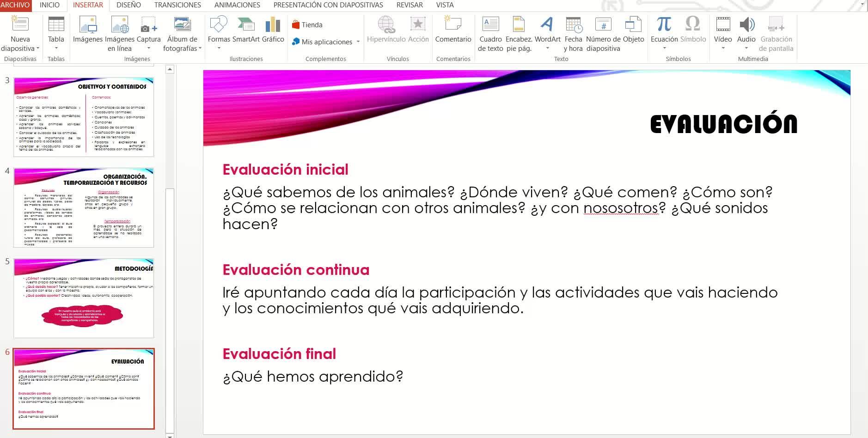Viewport: 868px width, 438px height.
Task: Click the text ¿Qué hemos aprendido?
Action: tap(313, 377)
